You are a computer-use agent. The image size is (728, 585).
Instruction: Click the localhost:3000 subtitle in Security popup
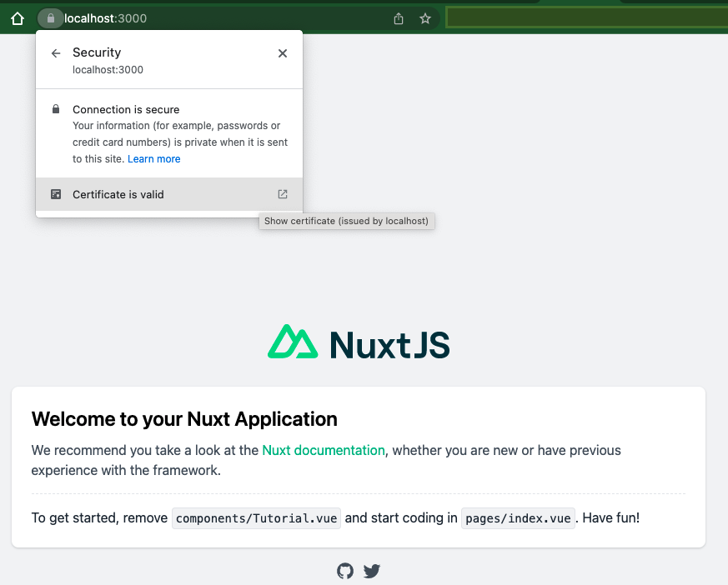pyautogui.click(x=108, y=70)
